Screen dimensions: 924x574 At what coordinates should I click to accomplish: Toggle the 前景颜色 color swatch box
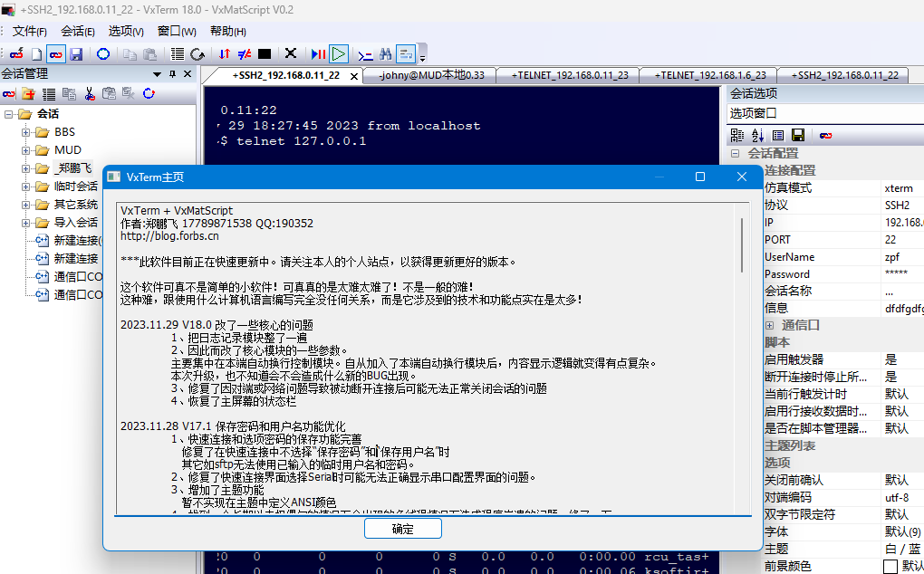click(x=890, y=567)
